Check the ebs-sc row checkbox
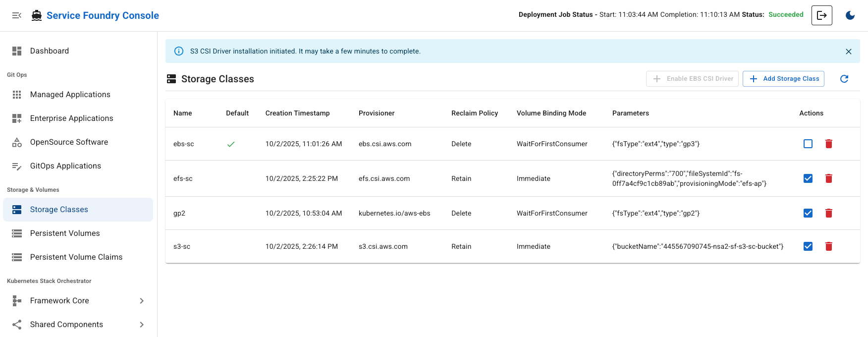 (808, 144)
